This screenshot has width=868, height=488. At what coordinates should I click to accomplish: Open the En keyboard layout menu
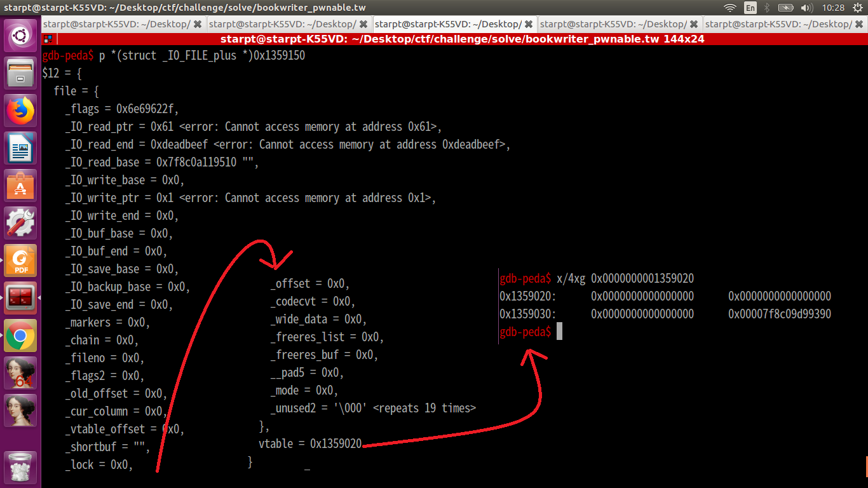coord(750,8)
